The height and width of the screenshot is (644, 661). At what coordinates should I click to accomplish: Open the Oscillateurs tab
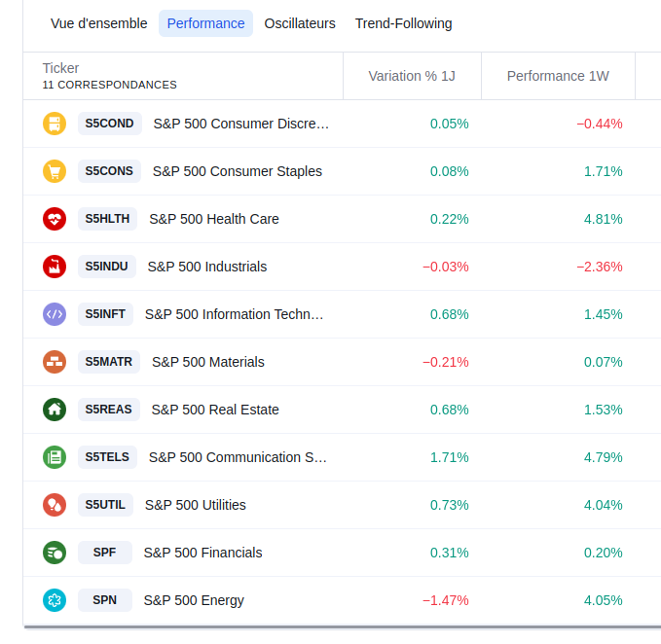click(300, 23)
